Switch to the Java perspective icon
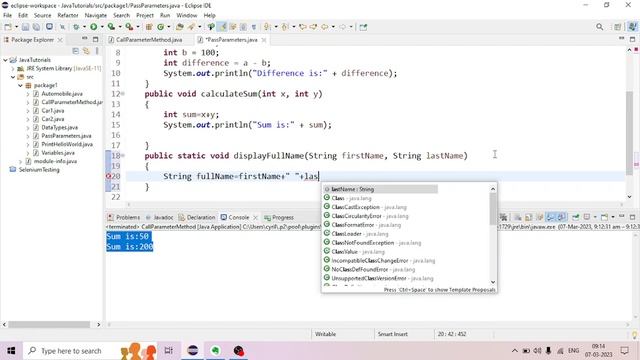The height and width of the screenshot is (360, 640). click(632, 27)
